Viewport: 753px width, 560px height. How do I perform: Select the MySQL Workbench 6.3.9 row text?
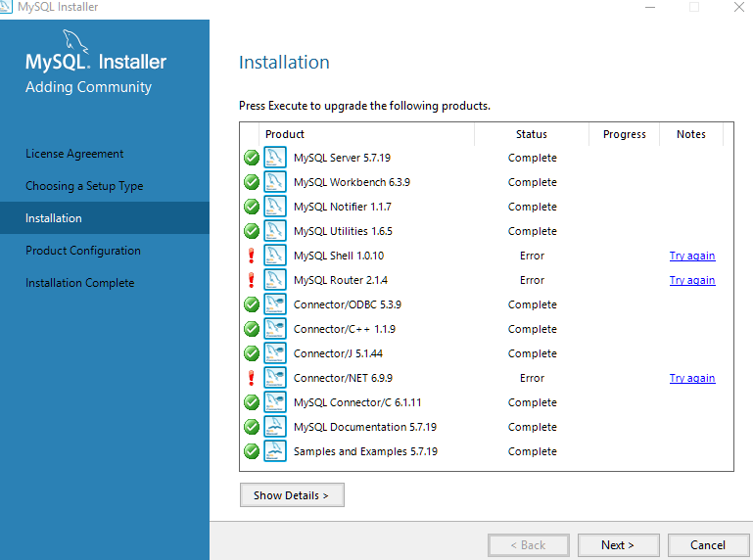[x=352, y=182]
